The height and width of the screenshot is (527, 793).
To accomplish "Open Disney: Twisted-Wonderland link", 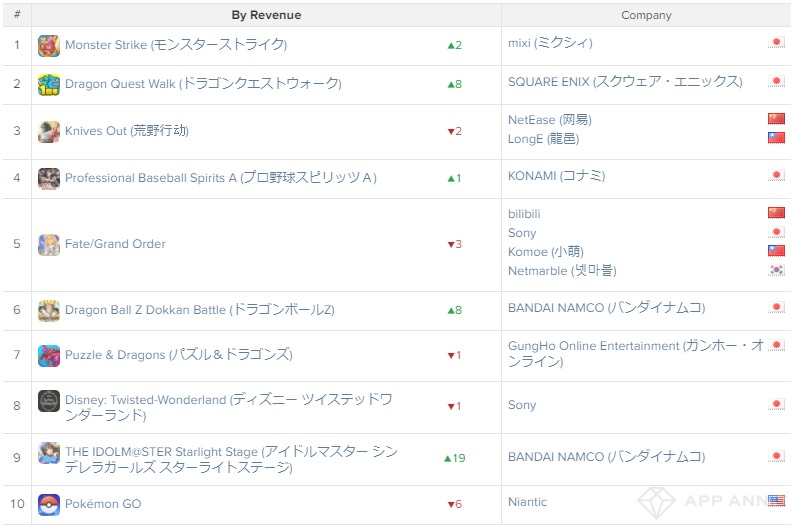I will [x=229, y=407].
